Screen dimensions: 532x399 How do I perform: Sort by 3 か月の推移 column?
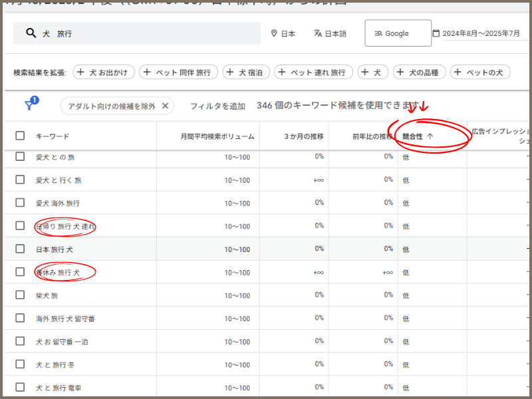click(303, 136)
